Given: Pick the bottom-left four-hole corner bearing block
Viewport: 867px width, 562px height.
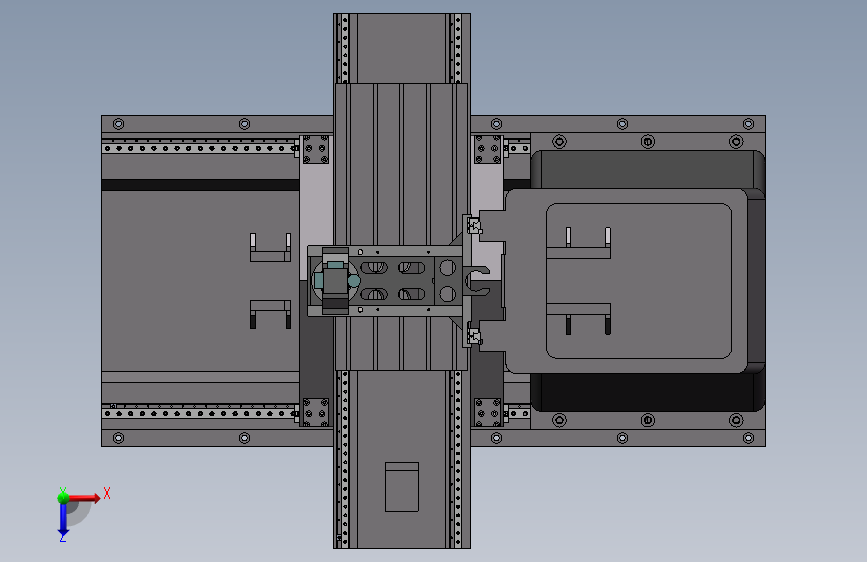Looking at the screenshot, I should [x=316, y=413].
